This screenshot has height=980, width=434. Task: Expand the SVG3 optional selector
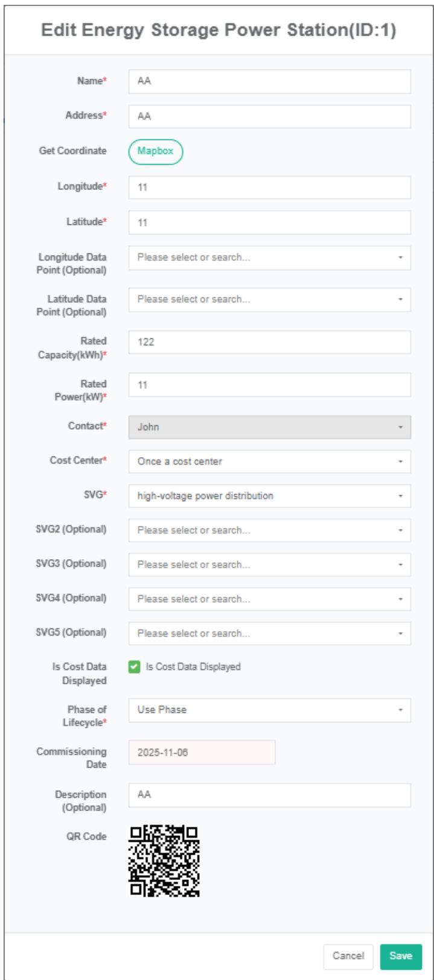pos(269,564)
